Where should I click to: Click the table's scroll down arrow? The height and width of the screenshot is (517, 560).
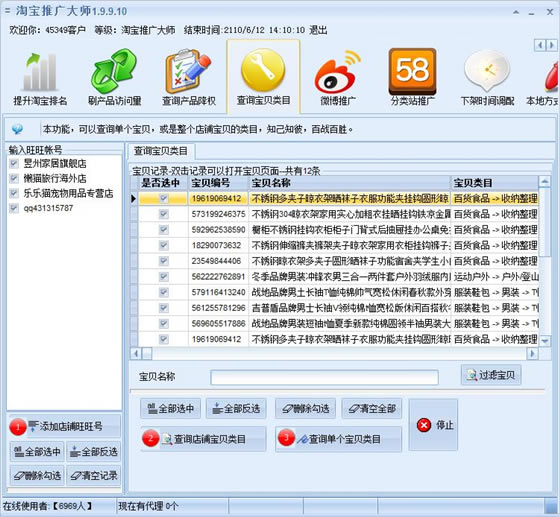(x=545, y=341)
